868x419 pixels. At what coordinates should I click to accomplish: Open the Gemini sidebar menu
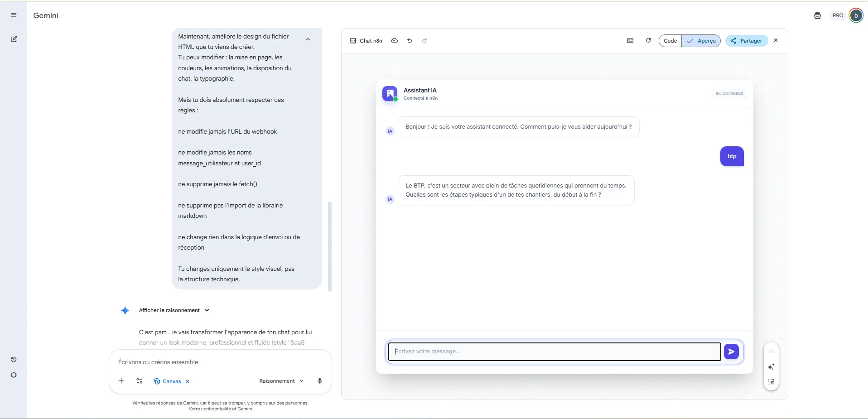(x=14, y=15)
